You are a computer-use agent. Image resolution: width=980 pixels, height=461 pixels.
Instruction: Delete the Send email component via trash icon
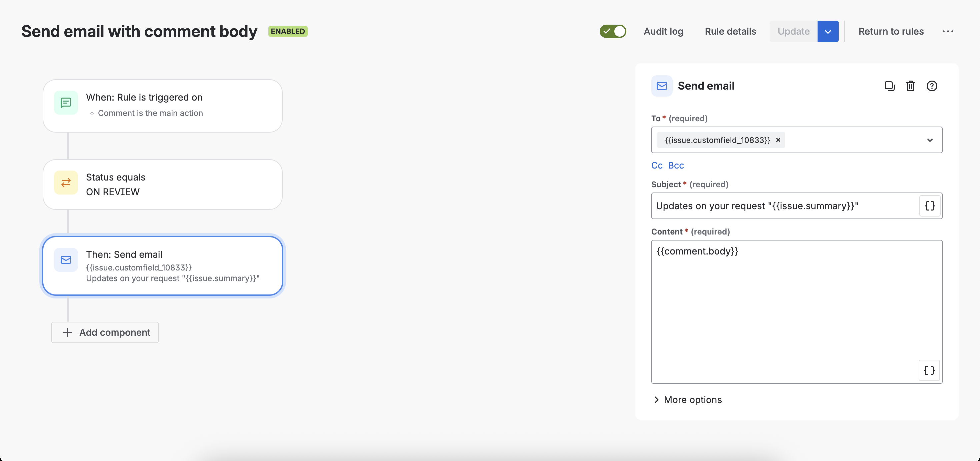910,86
